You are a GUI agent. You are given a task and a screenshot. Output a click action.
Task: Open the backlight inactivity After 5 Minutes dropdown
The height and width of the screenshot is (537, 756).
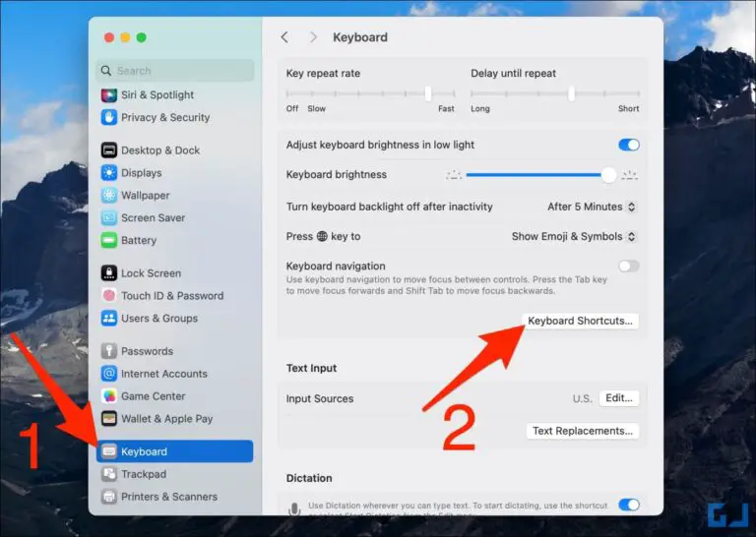point(592,207)
